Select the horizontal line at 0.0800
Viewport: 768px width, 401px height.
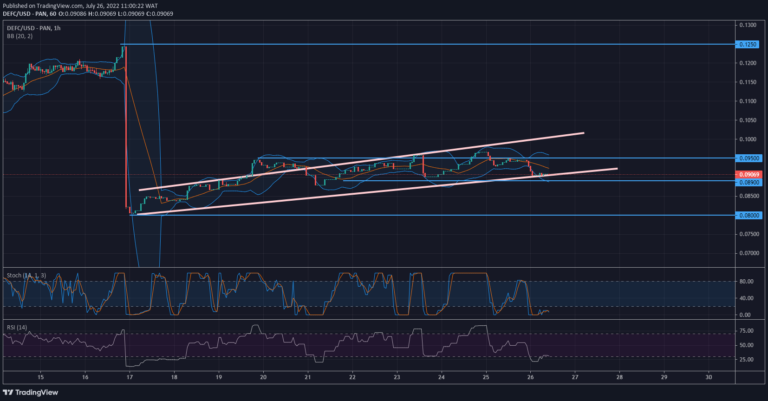coord(433,215)
